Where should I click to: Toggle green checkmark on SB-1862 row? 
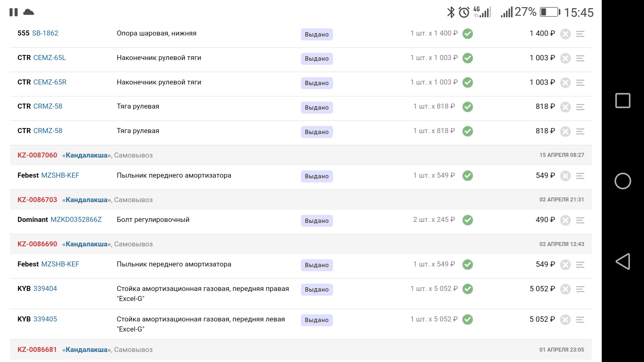[468, 34]
